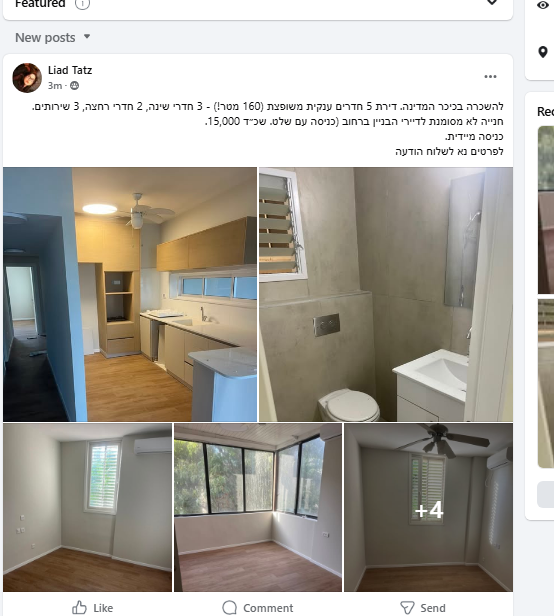The height and width of the screenshot is (616, 554).
Task: Click the location pin icon in sidebar
Action: [x=543, y=52]
